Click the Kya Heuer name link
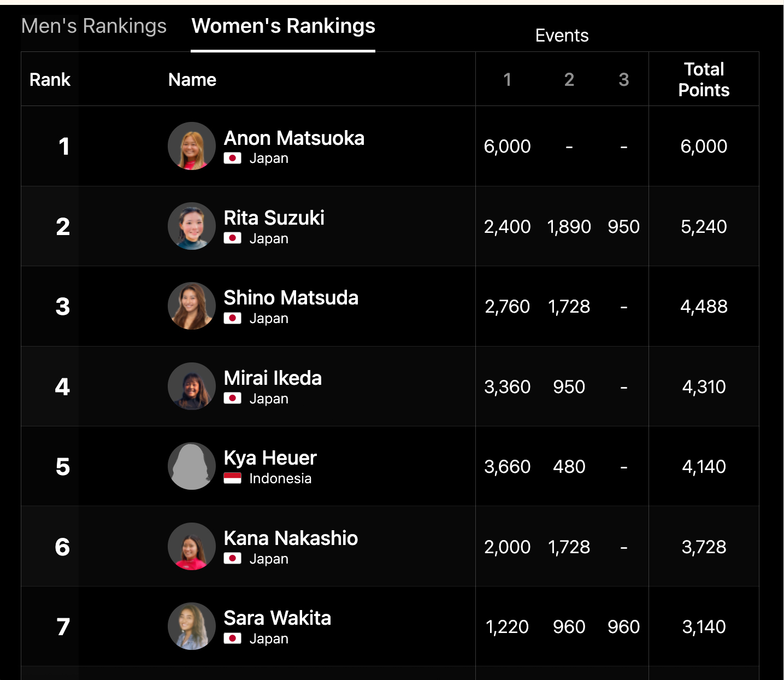This screenshot has height=680, width=784. (270, 458)
